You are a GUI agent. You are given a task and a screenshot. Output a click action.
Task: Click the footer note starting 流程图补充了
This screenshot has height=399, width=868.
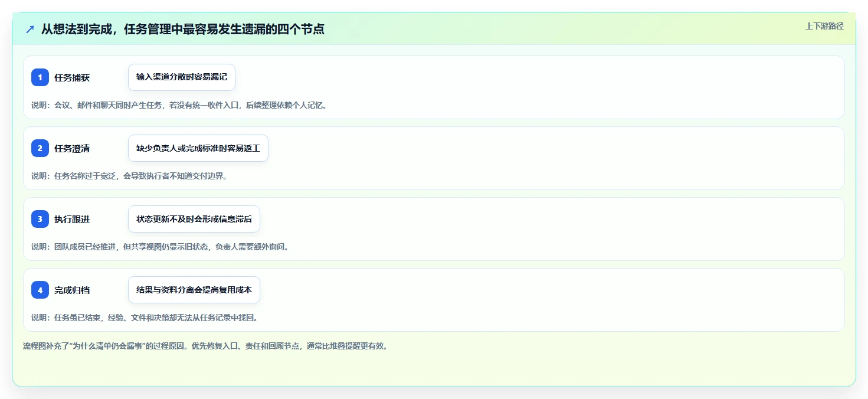(x=205, y=346)
